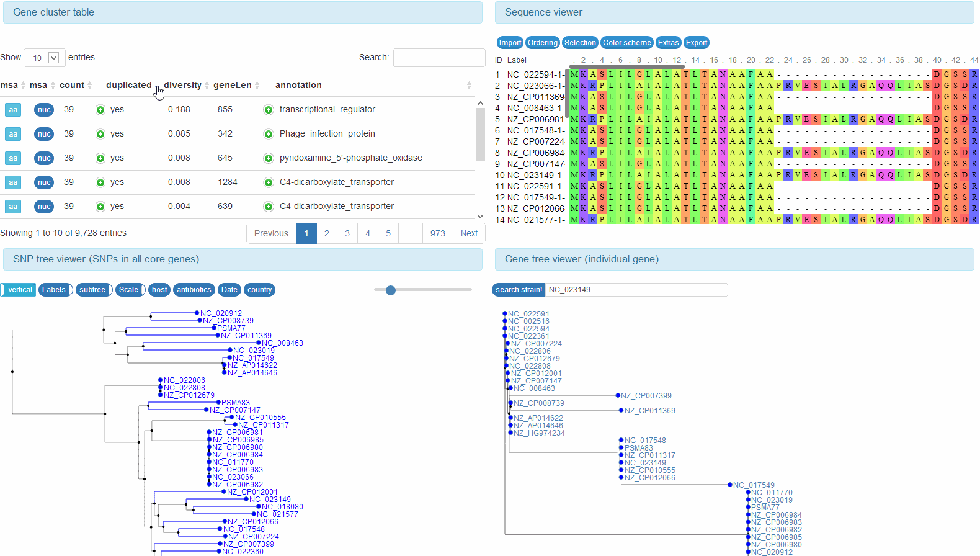
Task: Go to page 5 of the table
Action: [388, 233]
